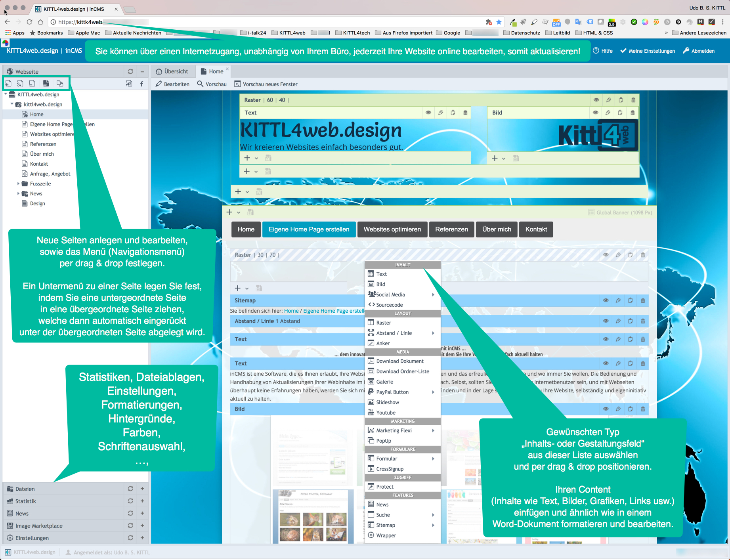730x560 pixels.
Task: Refresh the Statistik panel
Action: click(130, 501)
